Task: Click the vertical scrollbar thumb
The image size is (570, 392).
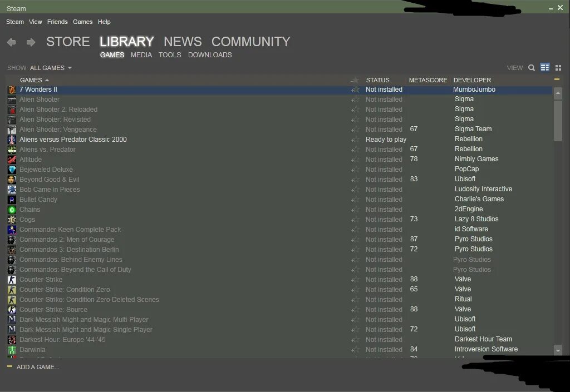Action: (x=558, y=121)
